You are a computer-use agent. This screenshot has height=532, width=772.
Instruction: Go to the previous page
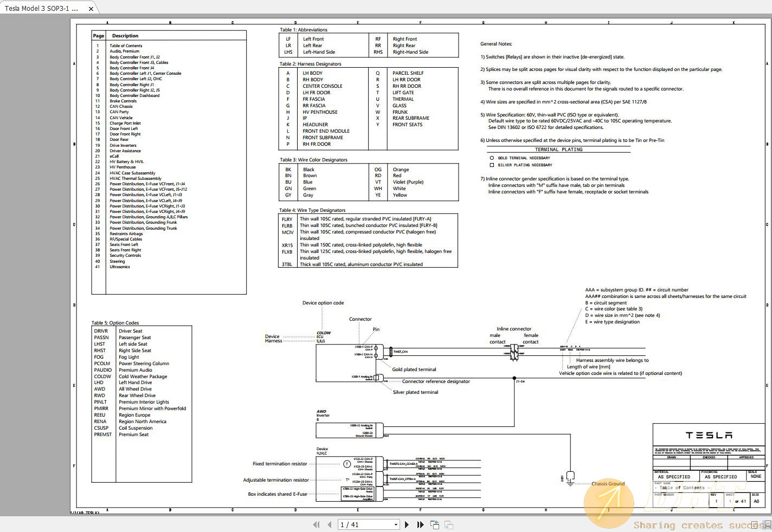pos(329,524)
